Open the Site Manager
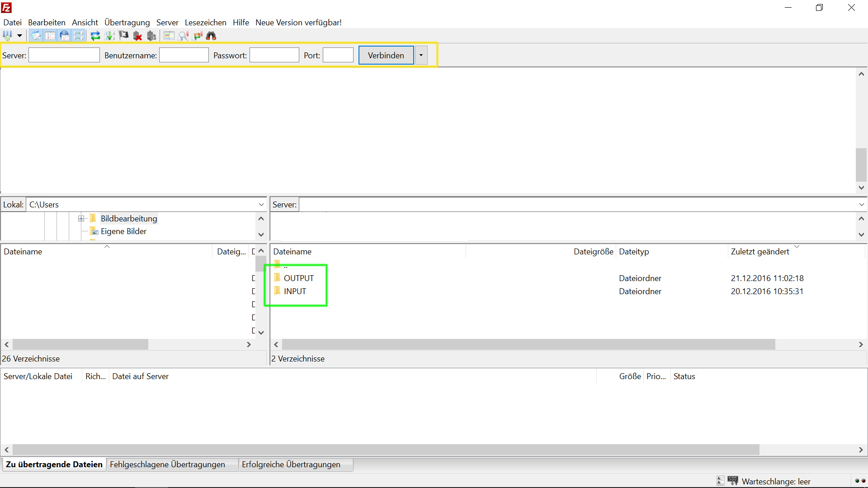868x488 pixels. click(8, 35)
